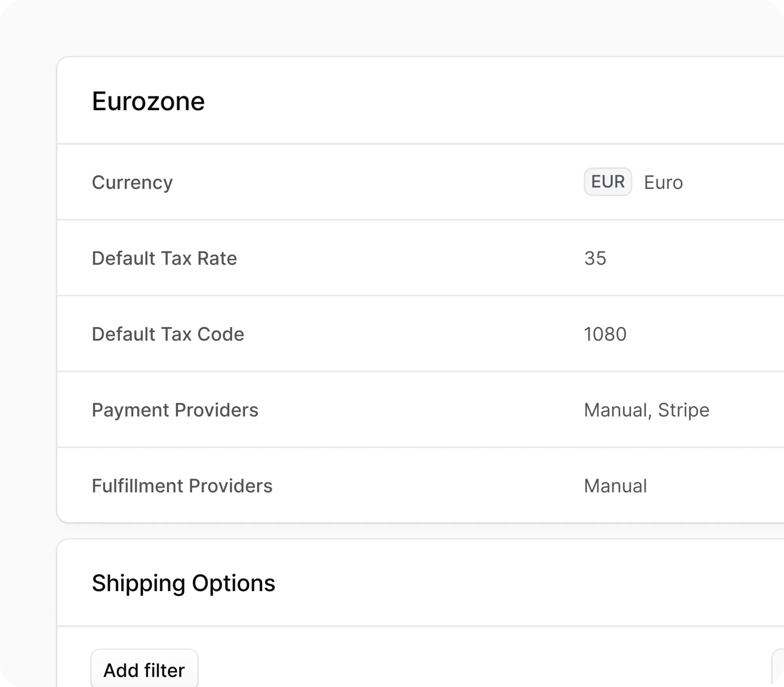Select the tax code value 1080
This screenshot has width=784, height=687.
(605, 334)
